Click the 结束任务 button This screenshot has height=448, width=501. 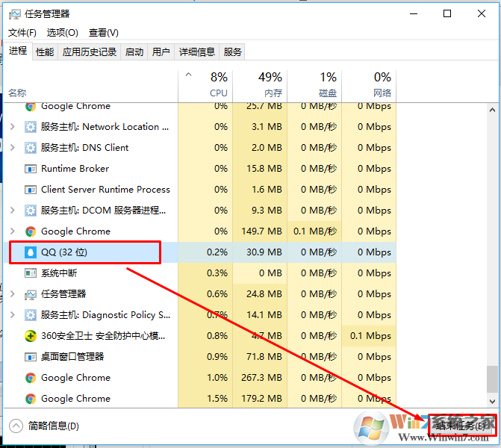click(x=461, y=426)
